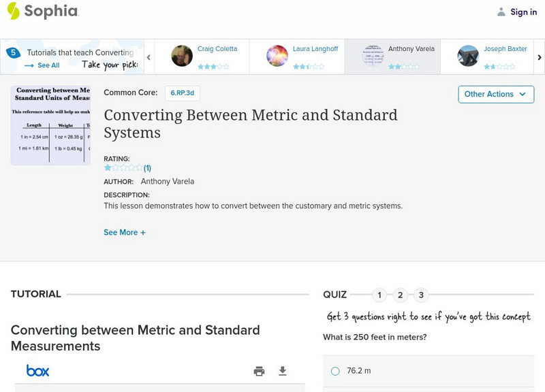Expand the description with See More +
Screen dimensions: 545x392
[125, 232]
